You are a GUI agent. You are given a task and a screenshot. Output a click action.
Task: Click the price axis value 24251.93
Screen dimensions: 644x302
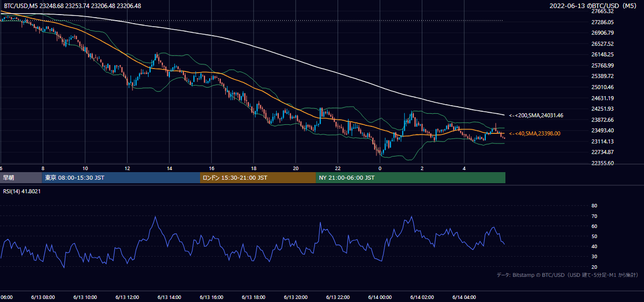coord(603,109)
